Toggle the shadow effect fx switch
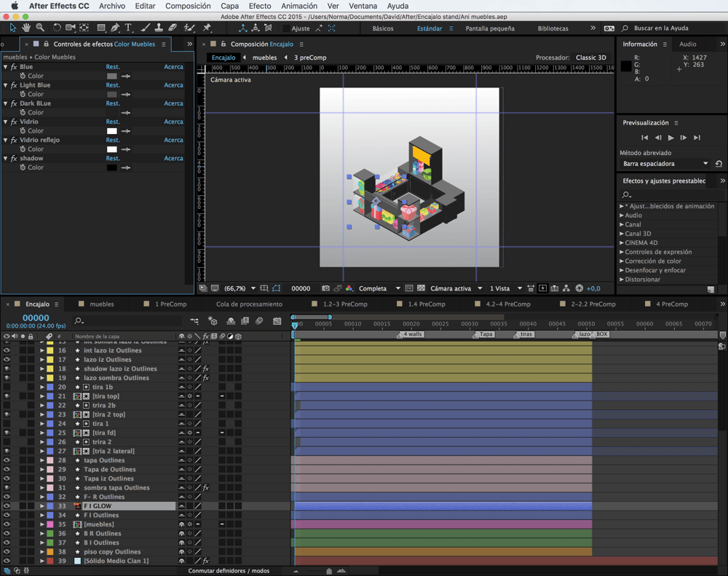The height and width of the screenshot is (576, 728). [14, 159]
